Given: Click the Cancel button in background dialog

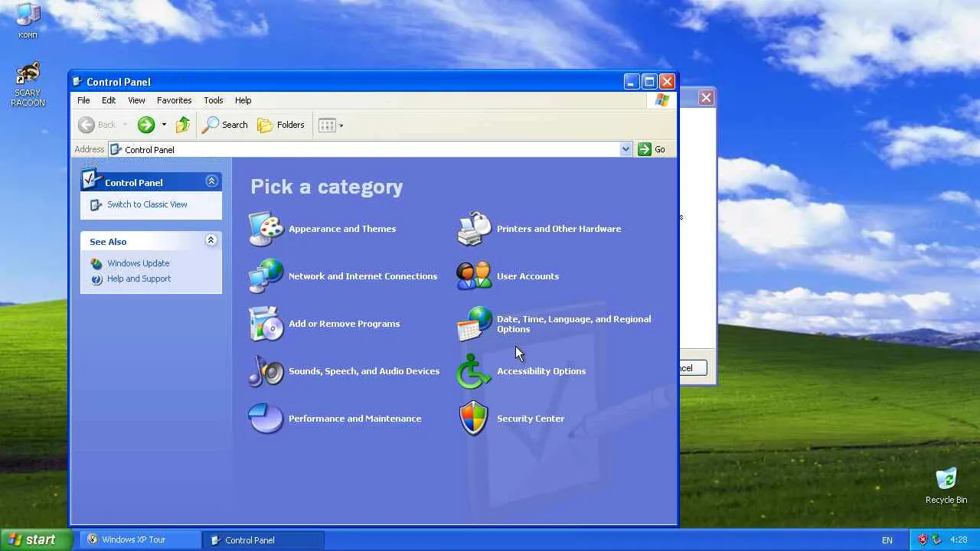Looking at the screenshot, I should point(693,368).
